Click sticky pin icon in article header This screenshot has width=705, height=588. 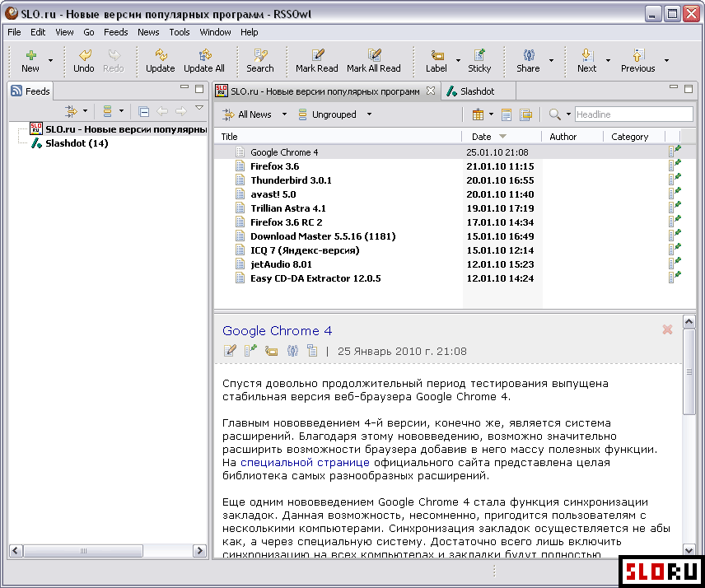(250, 351)
